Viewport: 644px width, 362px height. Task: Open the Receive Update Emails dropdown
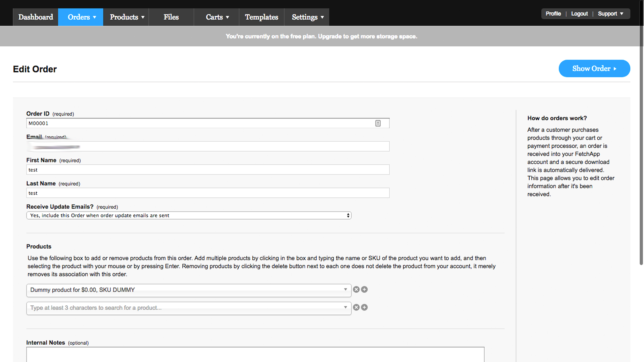189,216
